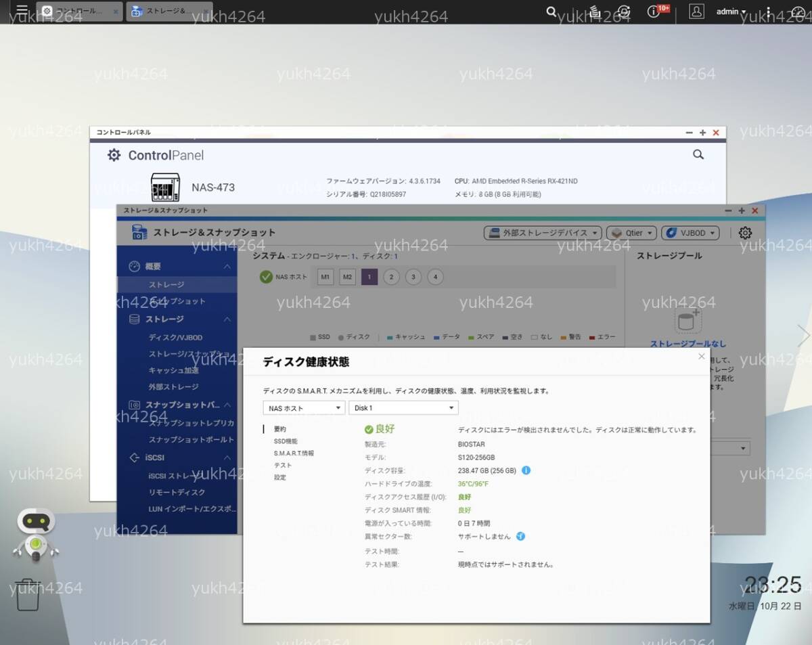Click the NAS-473 device thumbnail
Screen dimensions: 812x645
click(165, 187)
